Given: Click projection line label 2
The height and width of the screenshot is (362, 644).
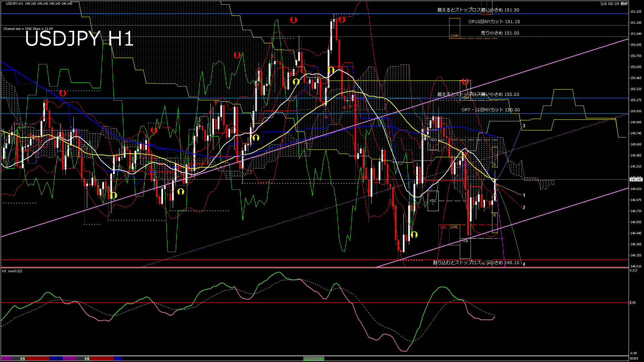Looking at the screenshot, I should tap(524, 208).
